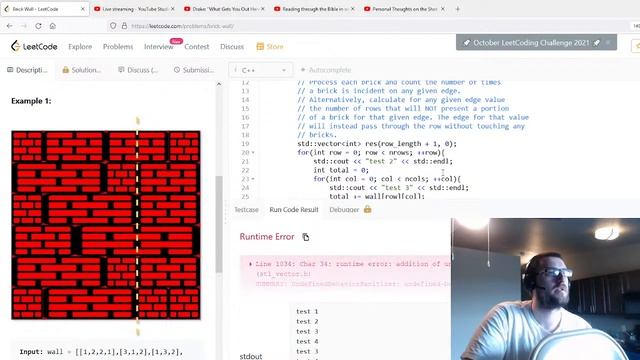The width and height of the screenshot is (640, 360).
Task: Click the LeetCode logo
Action: (x=34, y=46)
